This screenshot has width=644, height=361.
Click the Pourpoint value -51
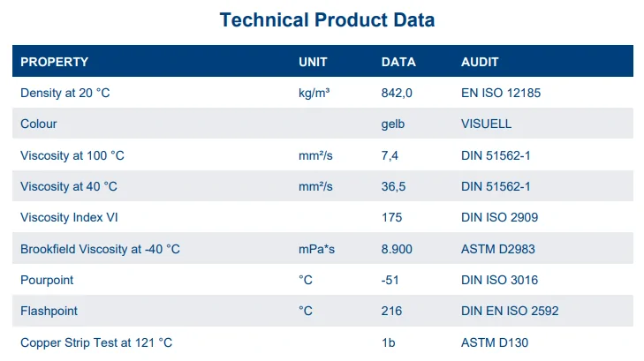click(390, 280)
